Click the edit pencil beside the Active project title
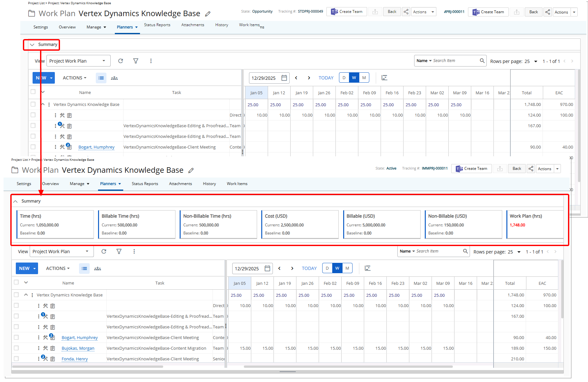 tap(191, 170)
